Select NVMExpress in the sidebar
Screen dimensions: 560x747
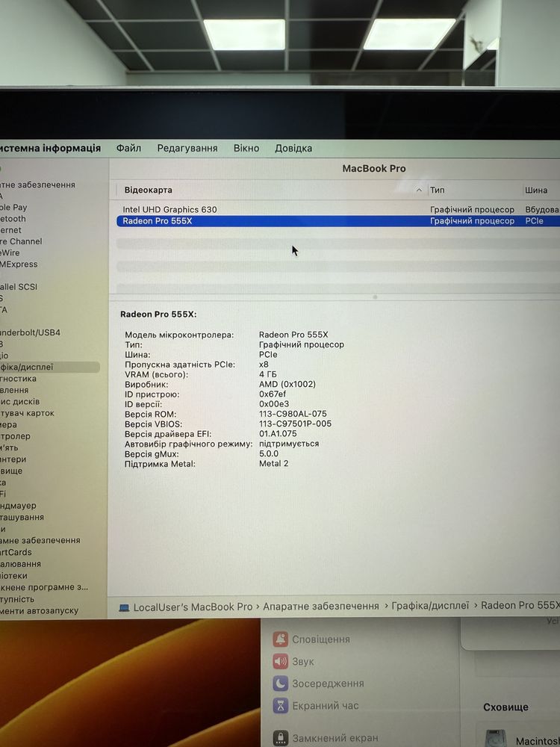click(19, 264)
